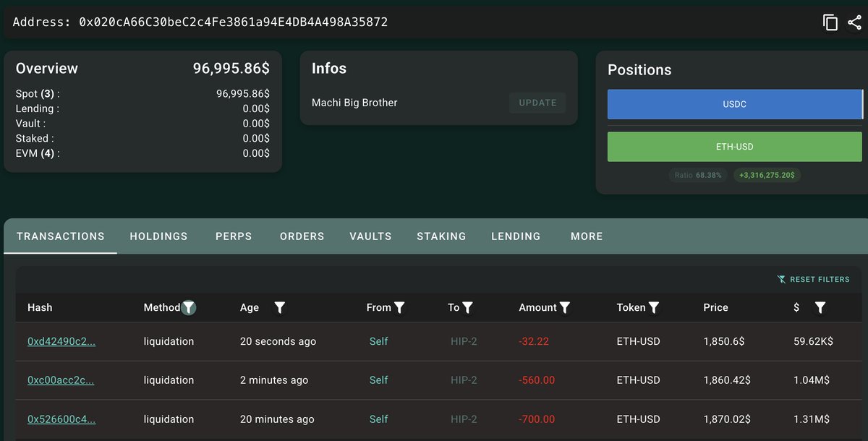The height and width of the screenshot is (441, 868).
Task: Select the green ETH-USD position bar
Action: pos(735,147)
